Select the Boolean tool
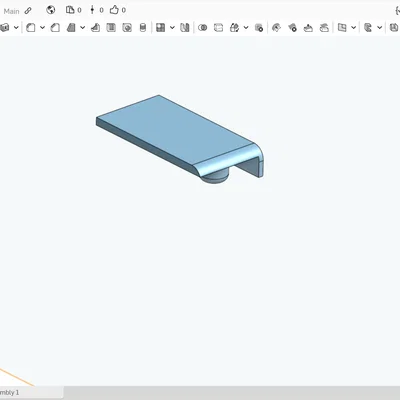 [202, 28]
